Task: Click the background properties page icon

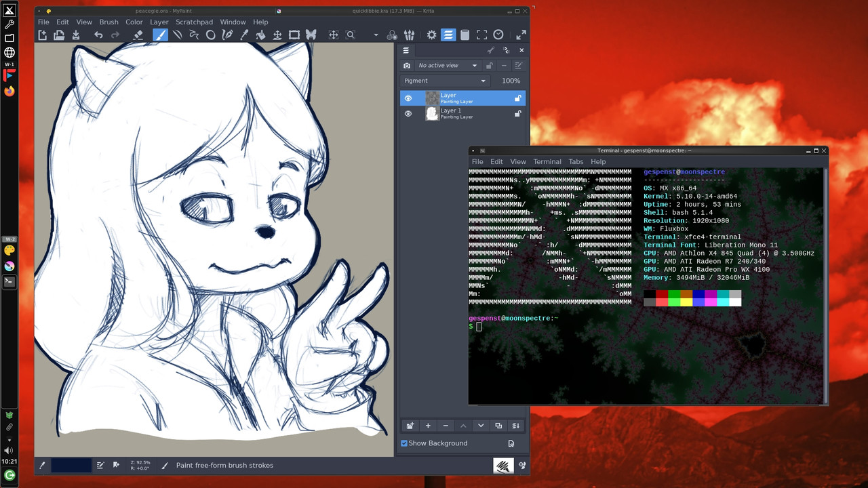Action: coord(511,443)
